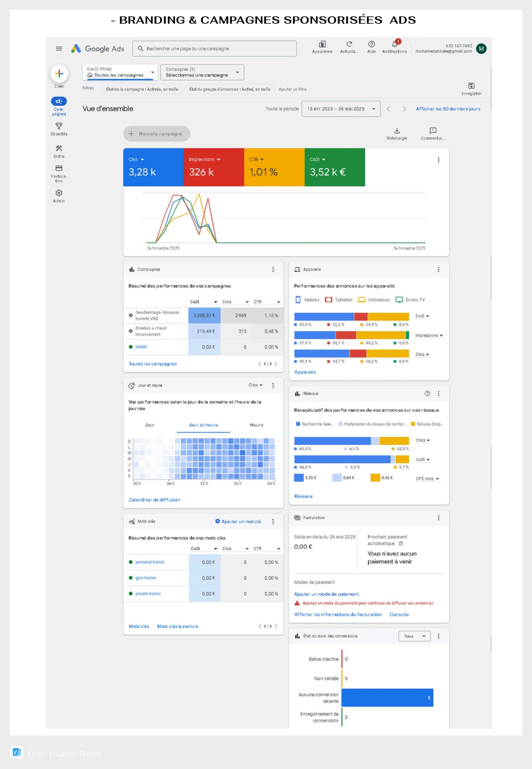The height and width of the screenshot is (769, 532).
Task: Open the hamburger main menu
Action: [59, 49]
